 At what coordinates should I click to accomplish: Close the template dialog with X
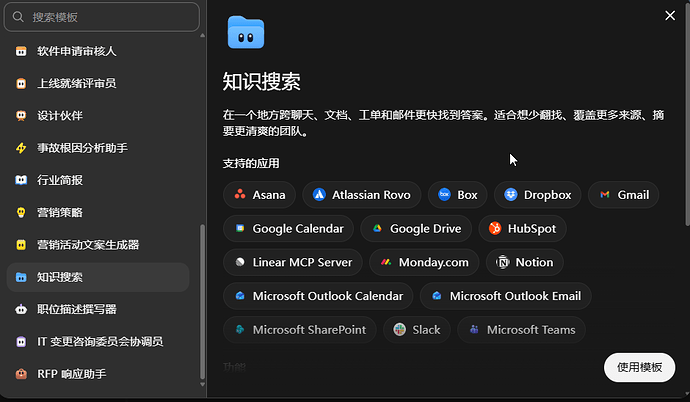(x=670, y=16)
